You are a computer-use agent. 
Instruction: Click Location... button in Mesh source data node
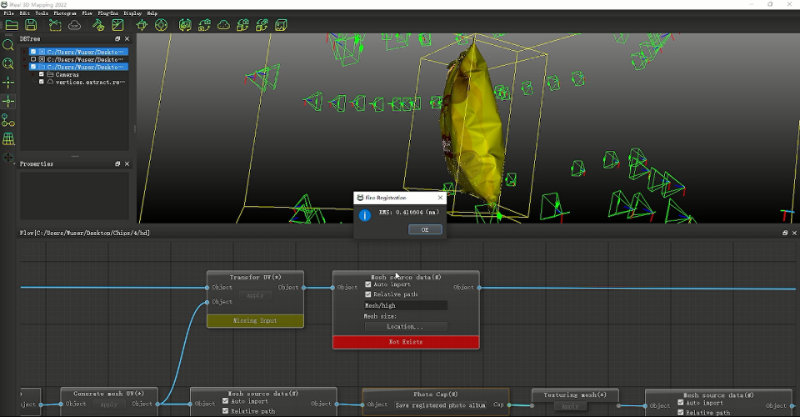406,327
